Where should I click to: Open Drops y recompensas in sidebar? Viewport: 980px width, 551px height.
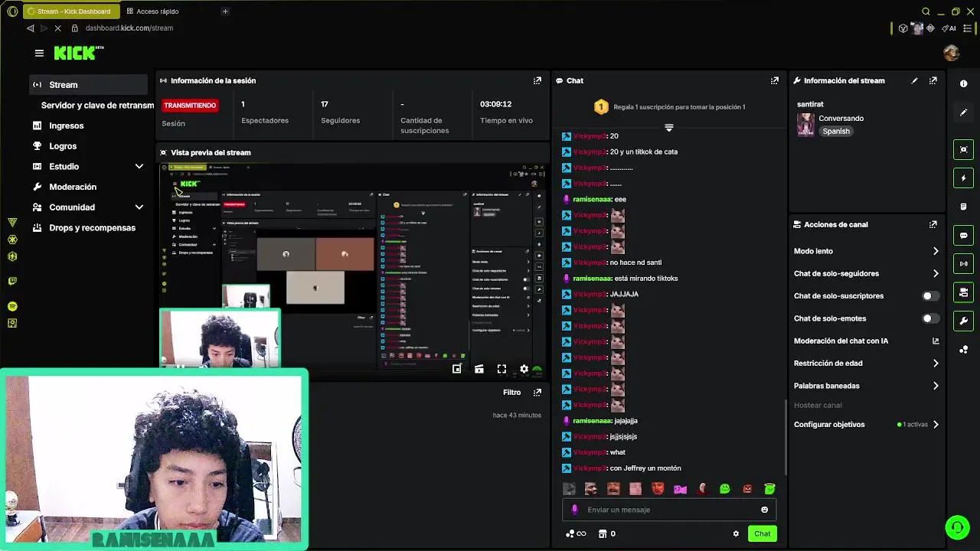pyautogui.click(x=92, y=228)
